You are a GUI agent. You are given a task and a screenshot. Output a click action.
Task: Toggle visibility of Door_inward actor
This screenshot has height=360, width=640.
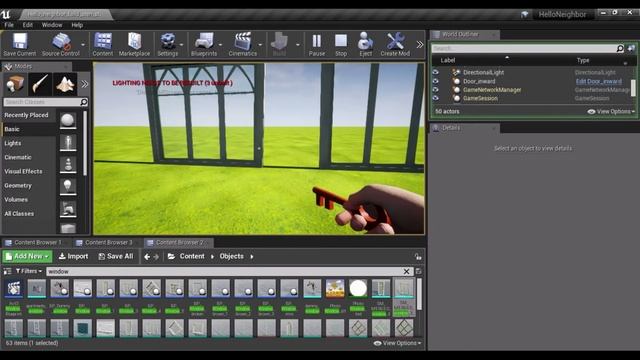[x=436, y=81]
